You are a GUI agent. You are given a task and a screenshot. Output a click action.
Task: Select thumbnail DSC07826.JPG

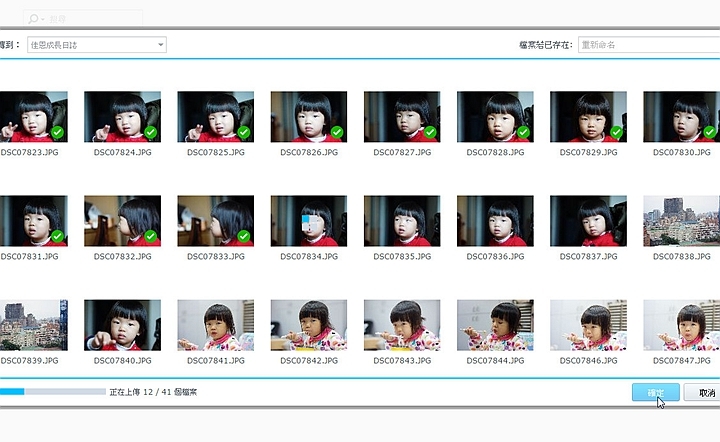click(x=309, y=117)
